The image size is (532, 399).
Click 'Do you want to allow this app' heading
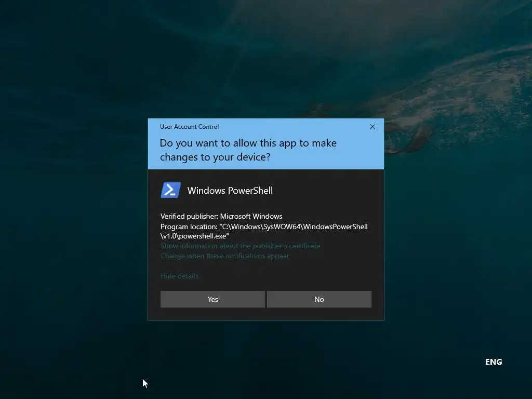tap(248, 150)
